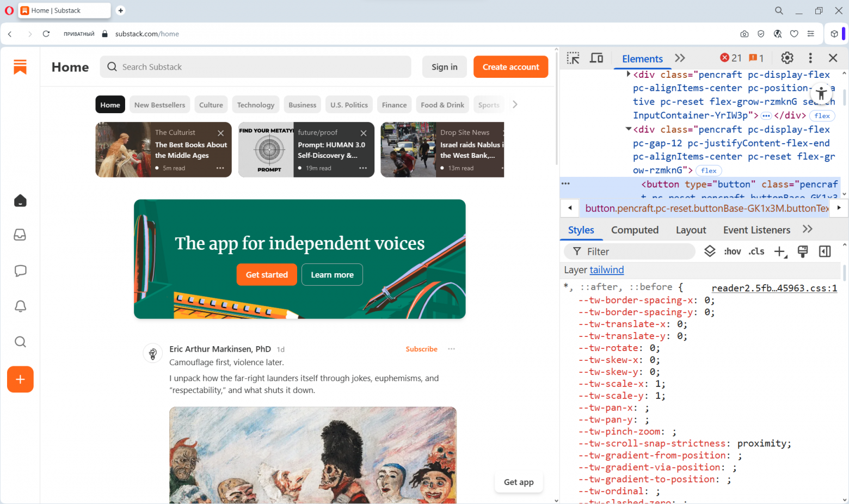Expand the hidden DevTools panels chevron
The image size is (849, 504).
680,58
